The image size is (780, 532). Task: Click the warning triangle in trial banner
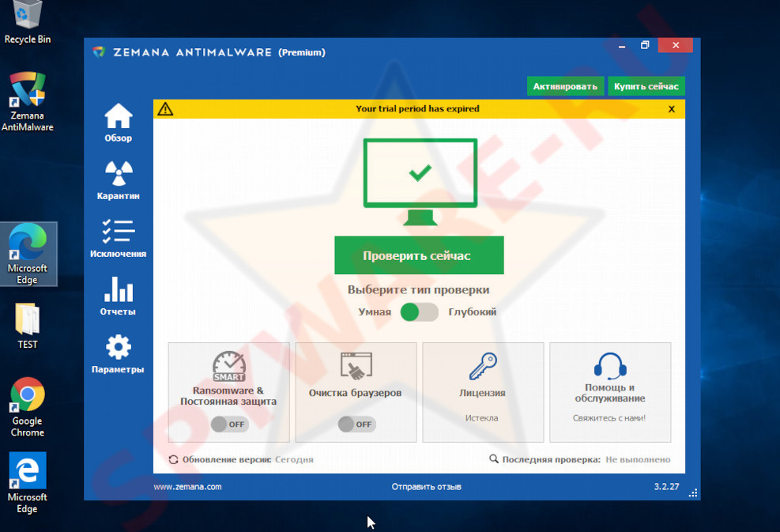coord(165,109)
